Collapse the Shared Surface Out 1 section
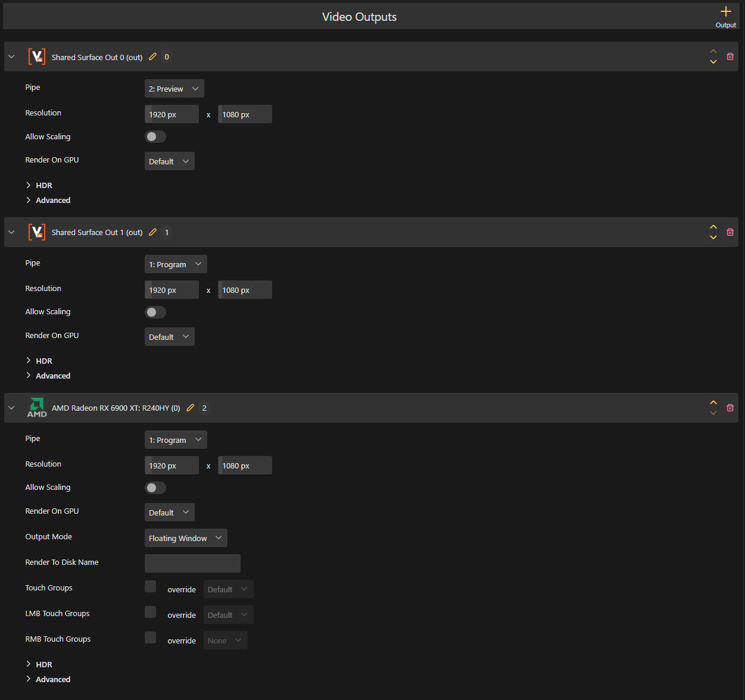 [11, 232]
